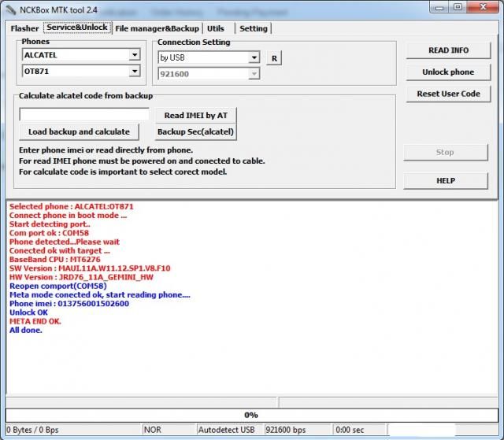Click the 0% progress bar

click(x=251, y=414)
